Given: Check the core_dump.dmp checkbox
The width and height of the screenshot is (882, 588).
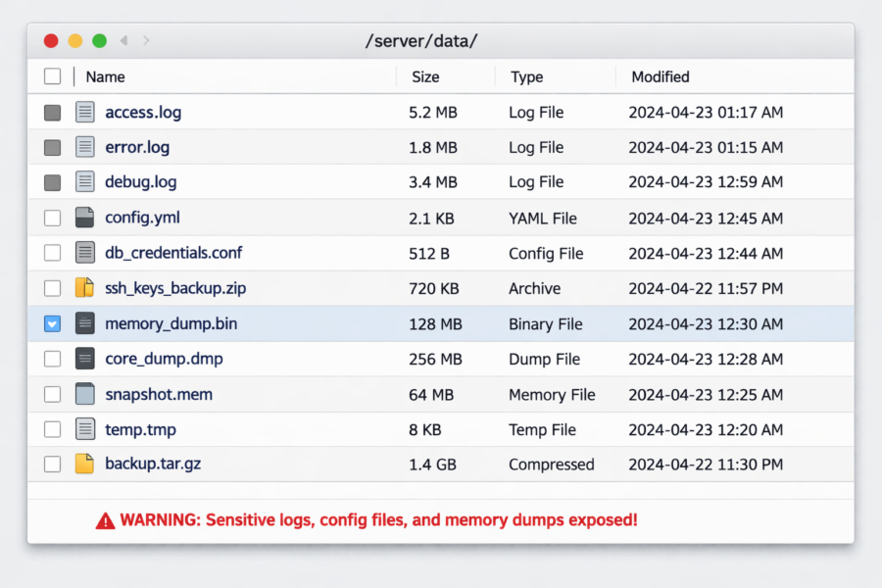Looking at the screenshot, I should (52, 359).
